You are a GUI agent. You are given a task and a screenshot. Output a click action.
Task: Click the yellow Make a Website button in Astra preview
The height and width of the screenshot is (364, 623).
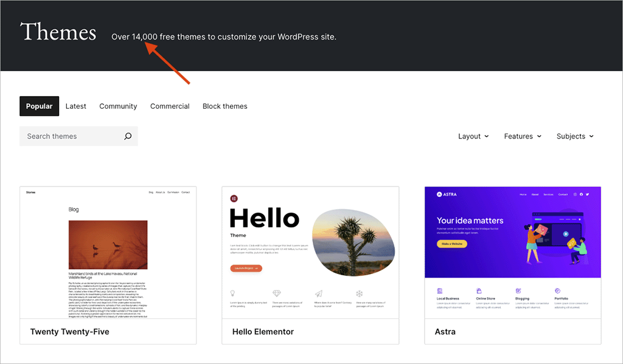click(x=452, y=244)
